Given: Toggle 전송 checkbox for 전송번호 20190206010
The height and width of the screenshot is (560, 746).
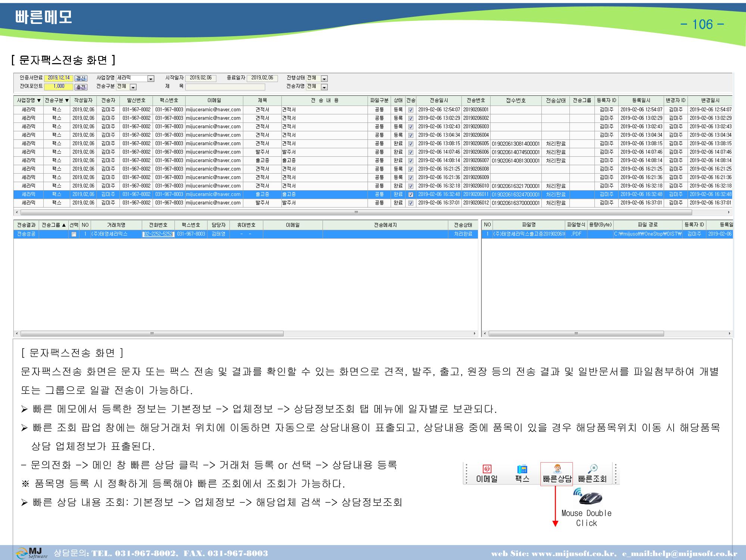Looking at the screenshot, I should coord(411,186).
